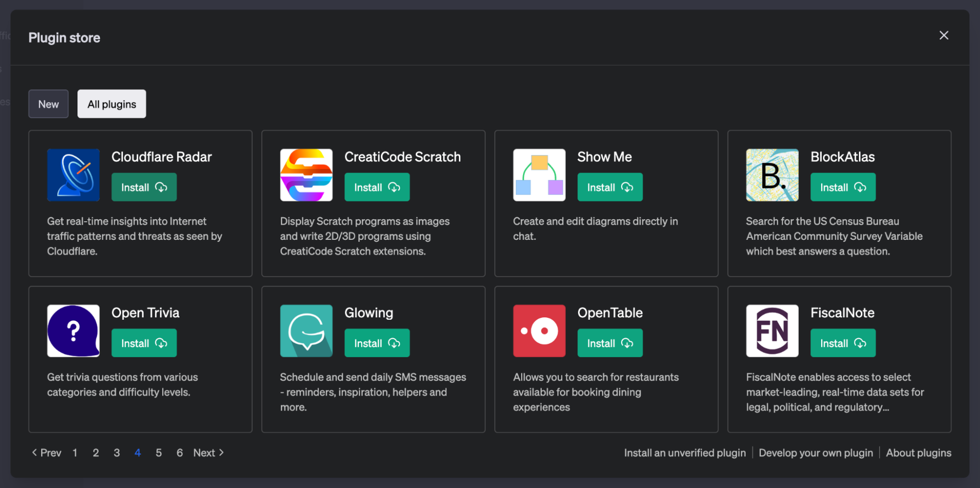This screenshot has height=488, width=980.
Task: Click the Open Trivia title
Action: coord(146,313)
